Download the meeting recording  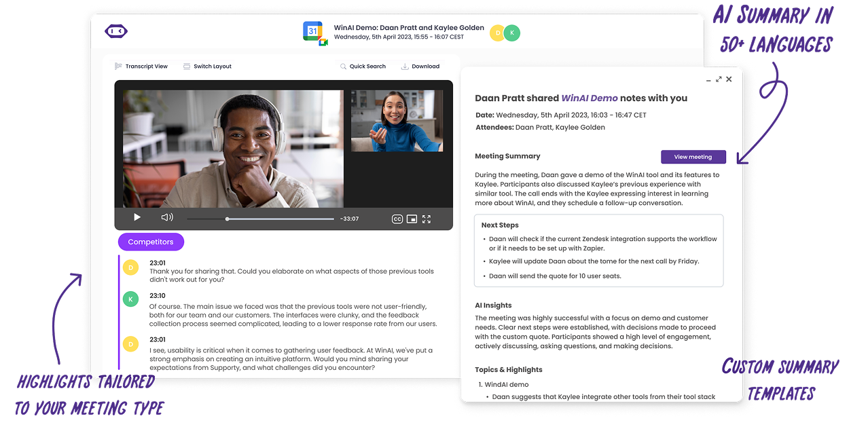420,67
